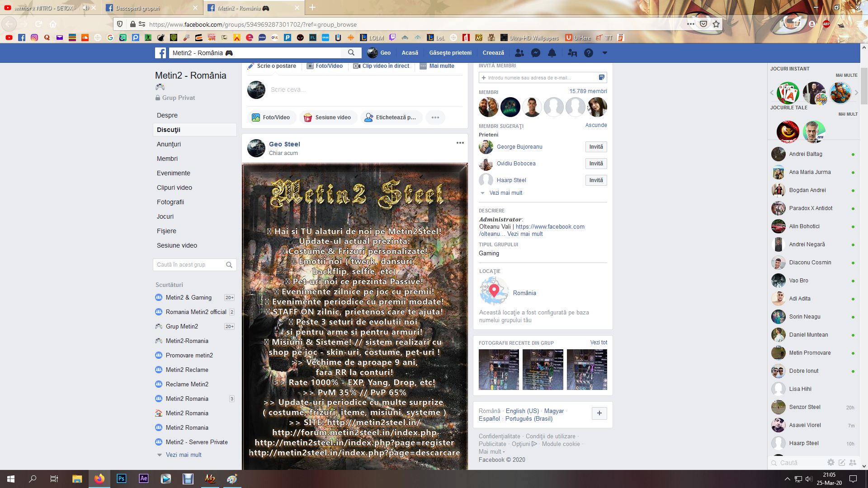
Task: Open the România location link
Action: point(524,293)
